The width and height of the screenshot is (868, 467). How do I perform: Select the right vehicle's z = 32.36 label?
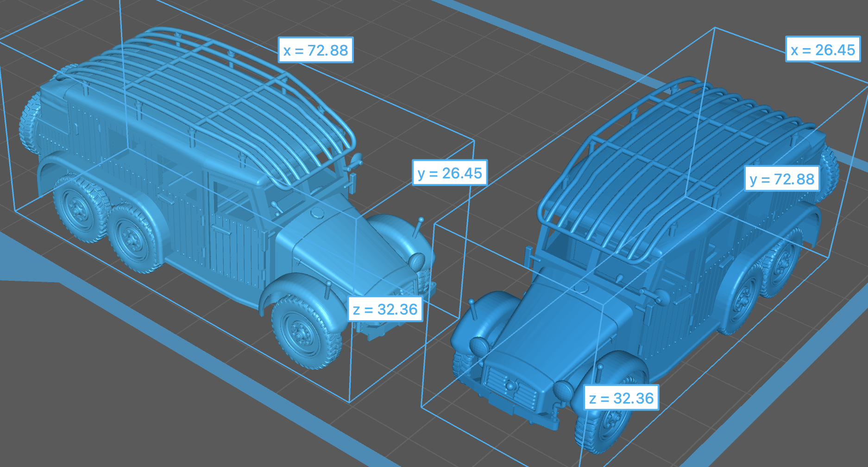tap(621, 398)
